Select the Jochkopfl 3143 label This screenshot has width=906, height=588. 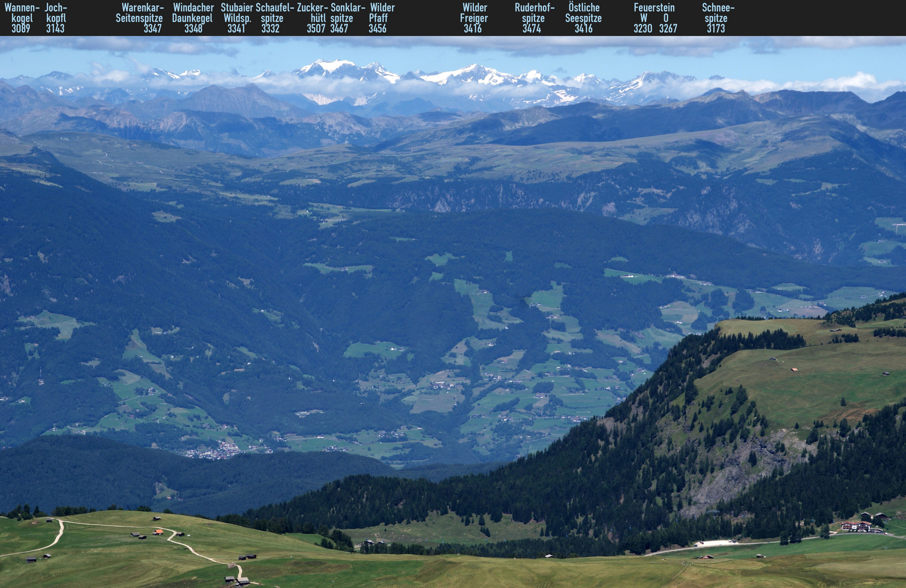point(56,18)
